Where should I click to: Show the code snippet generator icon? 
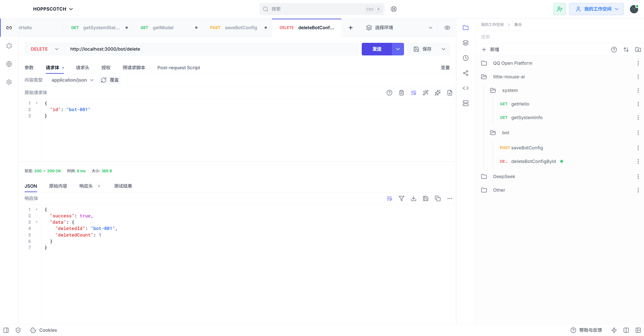click(466, 88)
